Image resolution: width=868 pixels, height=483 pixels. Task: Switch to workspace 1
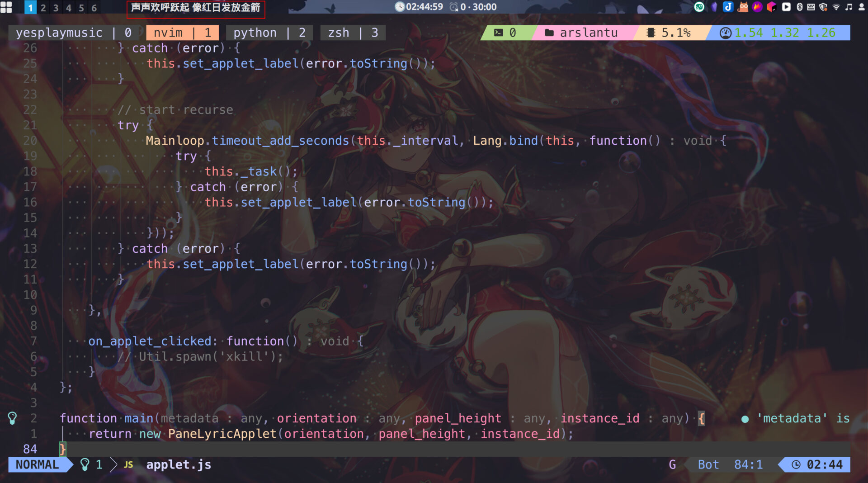point(30,7)
